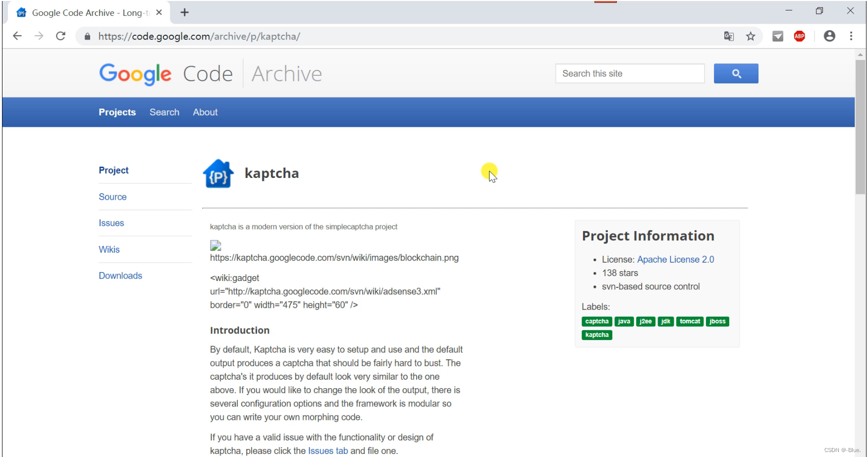Click the jboss label tag
The image size is (868, 457).
(717, 321)
